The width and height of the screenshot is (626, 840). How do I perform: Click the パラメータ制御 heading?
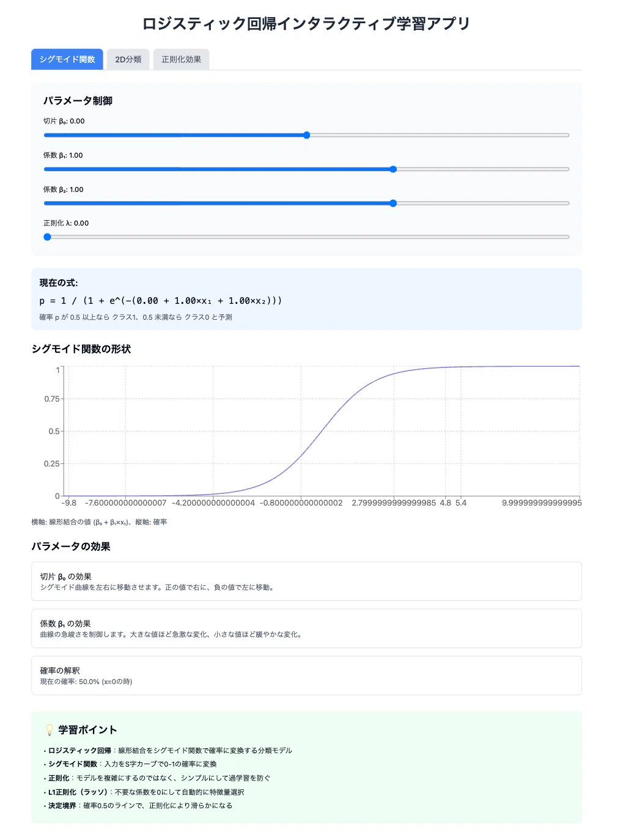tap(78, 101)
